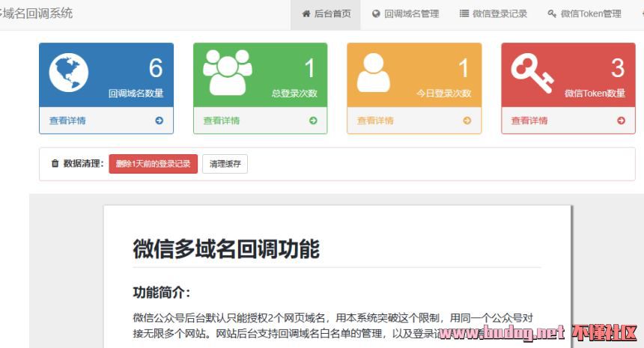Image resolution: width=644 pixels, height=348 pixels.
Task: Click the 微信多域名回调功能 heading
Action: click(226, 249)
